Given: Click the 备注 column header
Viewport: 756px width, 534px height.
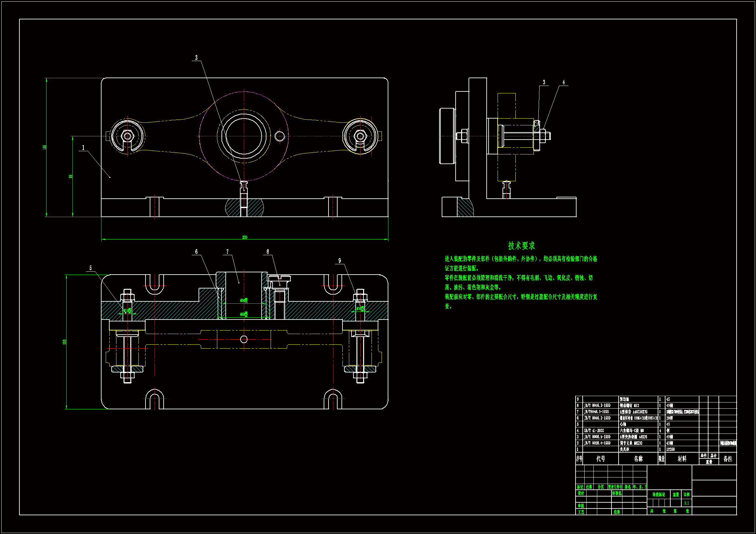Looking at the screenshot, I should pos(728,459).
